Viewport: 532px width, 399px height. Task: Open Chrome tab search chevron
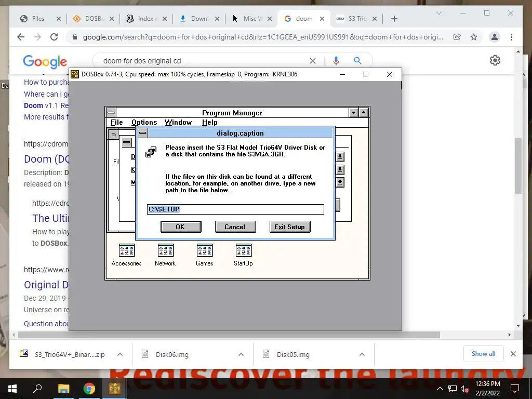[438, 13]
